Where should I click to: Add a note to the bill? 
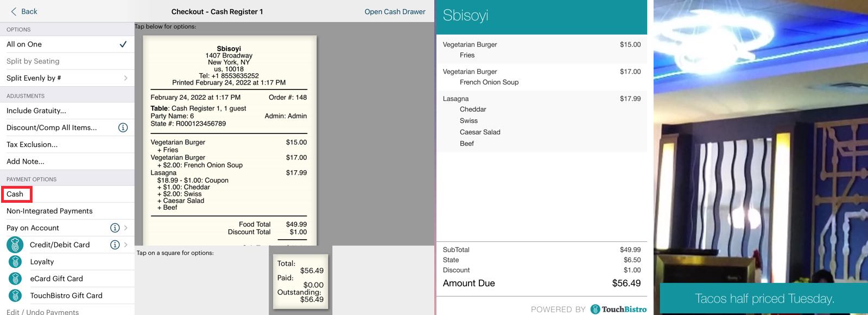coord(26,162)
